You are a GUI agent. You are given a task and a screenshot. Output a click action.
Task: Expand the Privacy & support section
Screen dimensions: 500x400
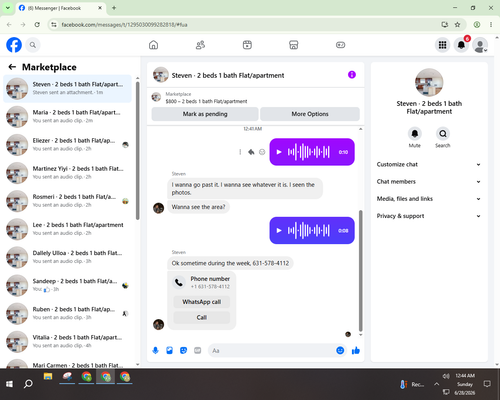[x=429, y=216]
